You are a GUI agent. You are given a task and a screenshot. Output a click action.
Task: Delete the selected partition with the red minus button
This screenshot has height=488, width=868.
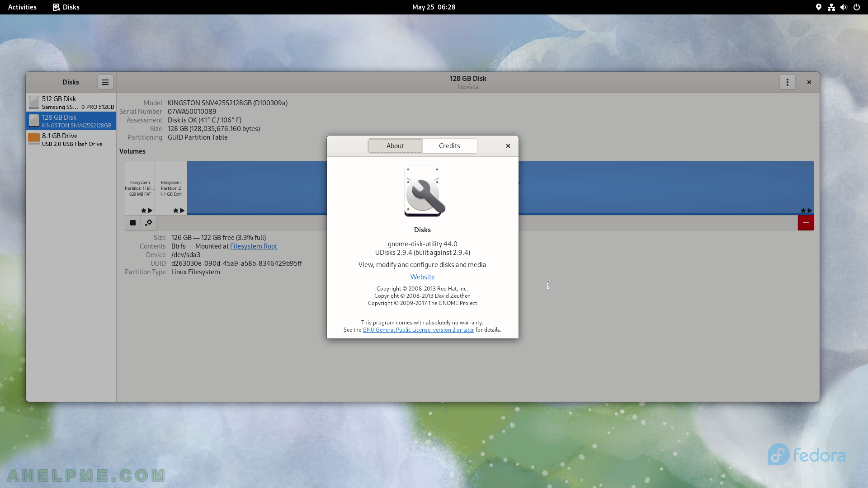coord(806,223)
